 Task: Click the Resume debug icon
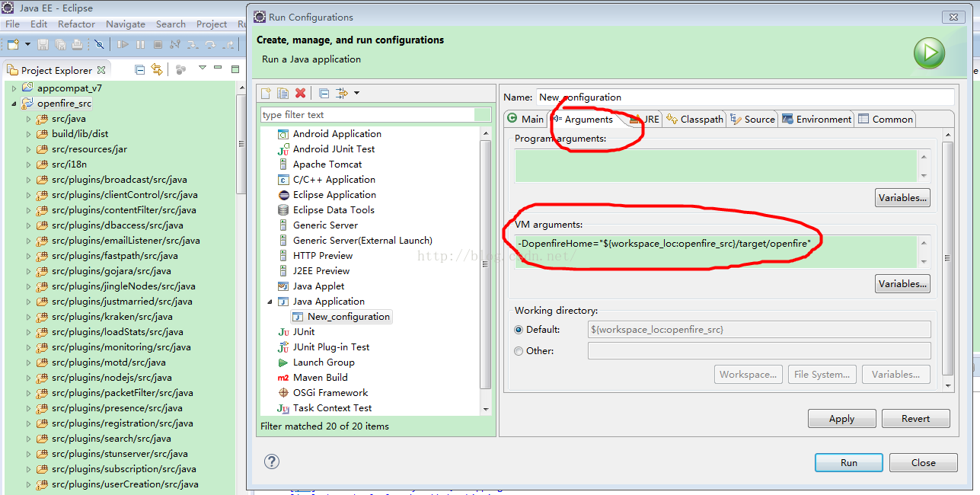(122, 45)
